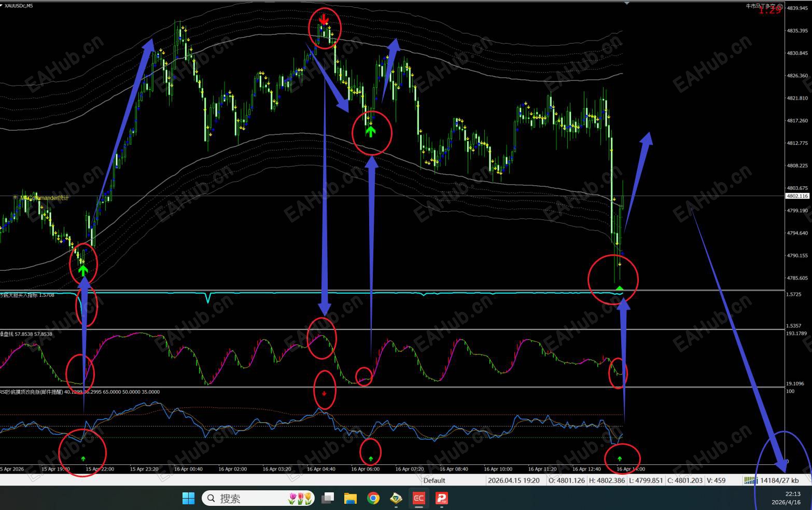
Task: Launch File Explorer from the taskbar
Action: coord(351,499)
